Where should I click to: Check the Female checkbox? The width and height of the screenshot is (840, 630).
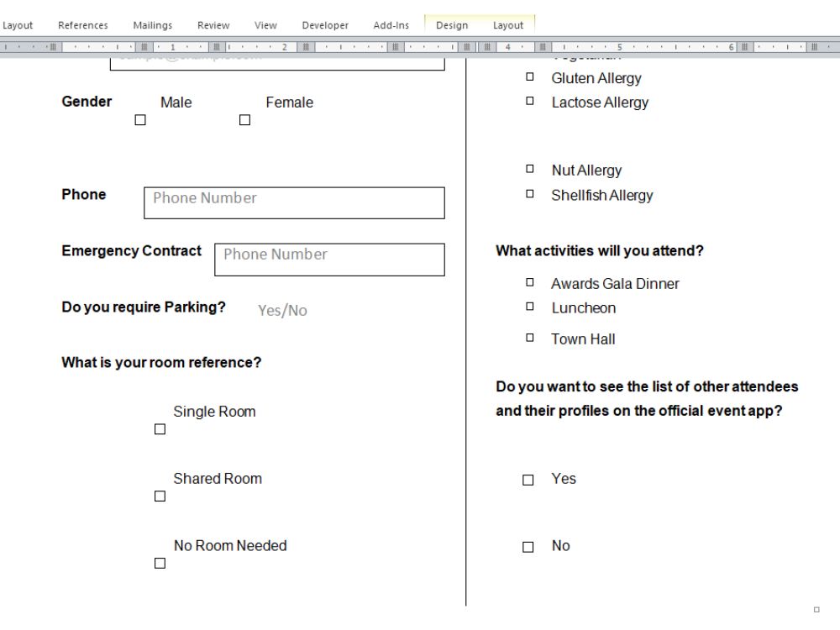click(x=244, y=120)
